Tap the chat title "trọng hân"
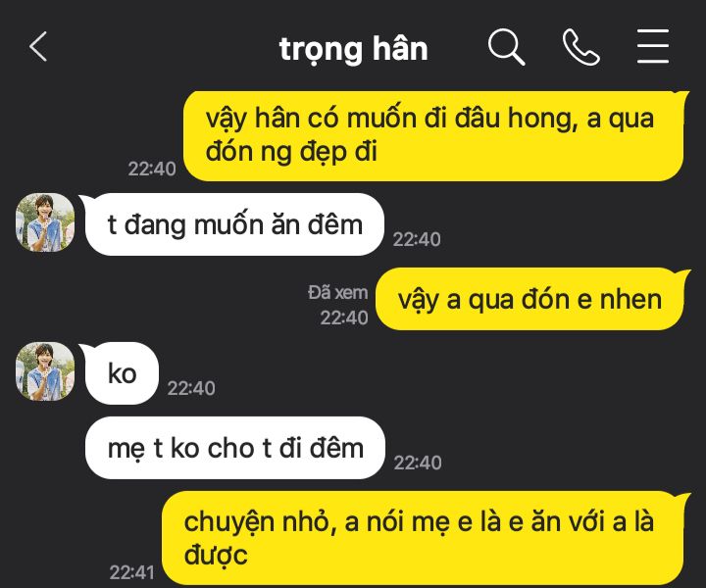 point(353,49)
